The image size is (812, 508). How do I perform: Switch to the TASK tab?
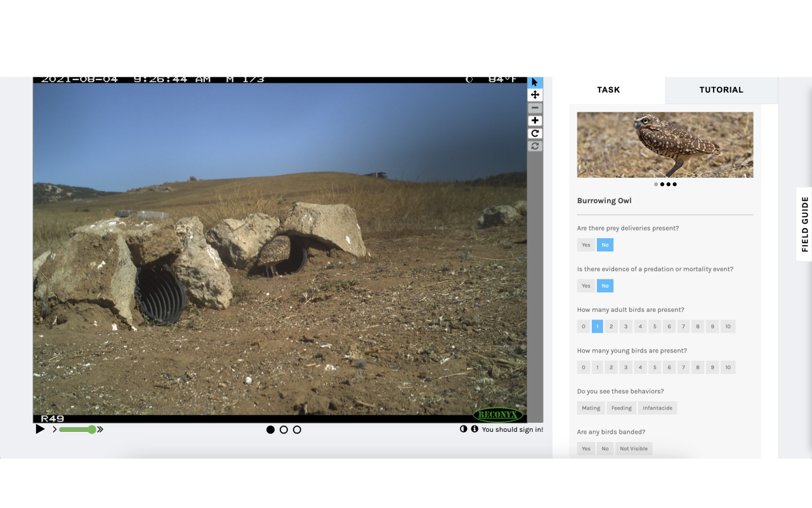608,90
